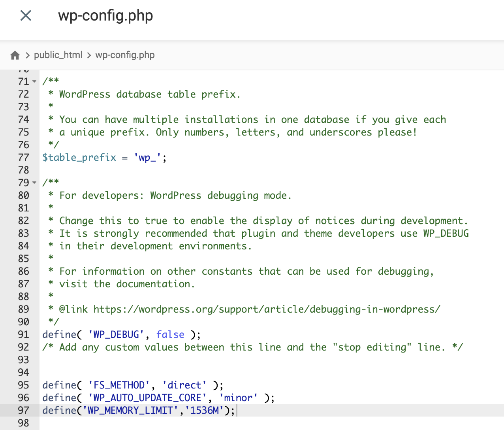Click the X icon to close the editor

click(25, 15)
